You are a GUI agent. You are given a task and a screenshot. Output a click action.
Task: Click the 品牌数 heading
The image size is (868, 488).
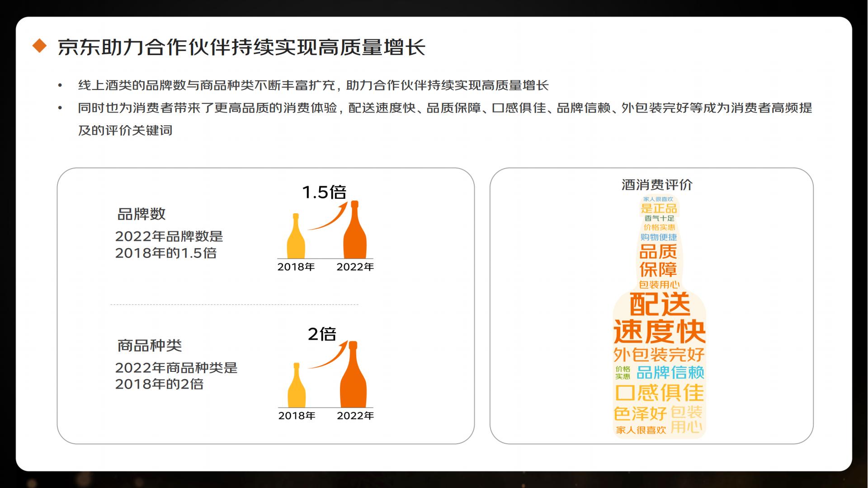142,214
